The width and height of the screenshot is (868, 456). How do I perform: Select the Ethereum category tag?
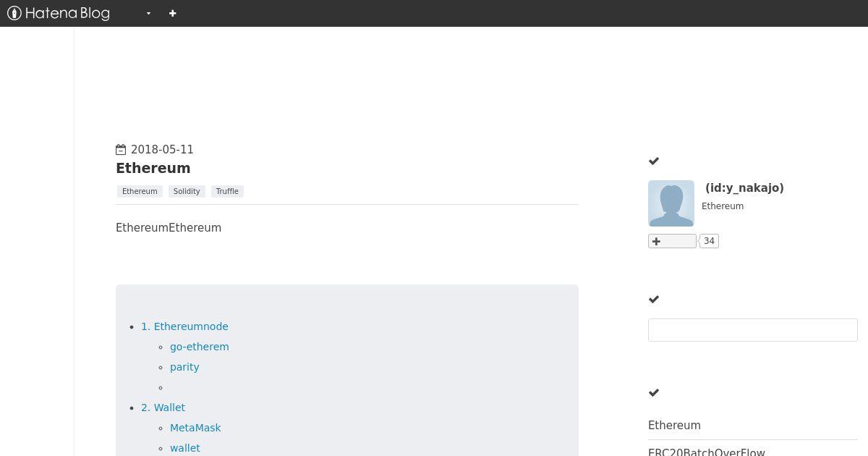(x=140, y=191)
